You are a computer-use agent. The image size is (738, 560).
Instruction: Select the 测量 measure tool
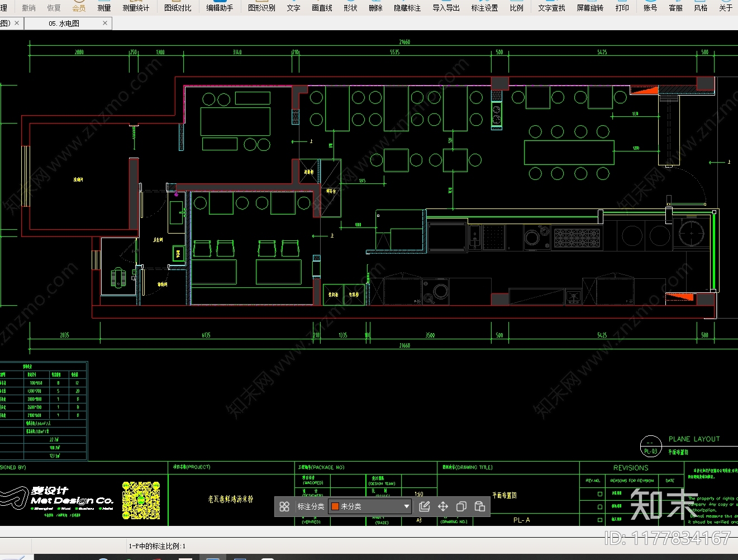coord(104,8)
